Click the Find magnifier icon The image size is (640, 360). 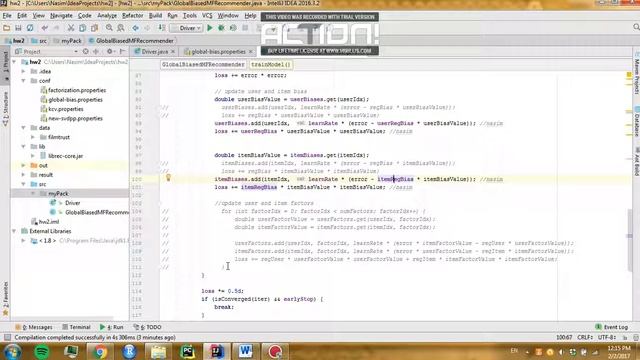109,28
